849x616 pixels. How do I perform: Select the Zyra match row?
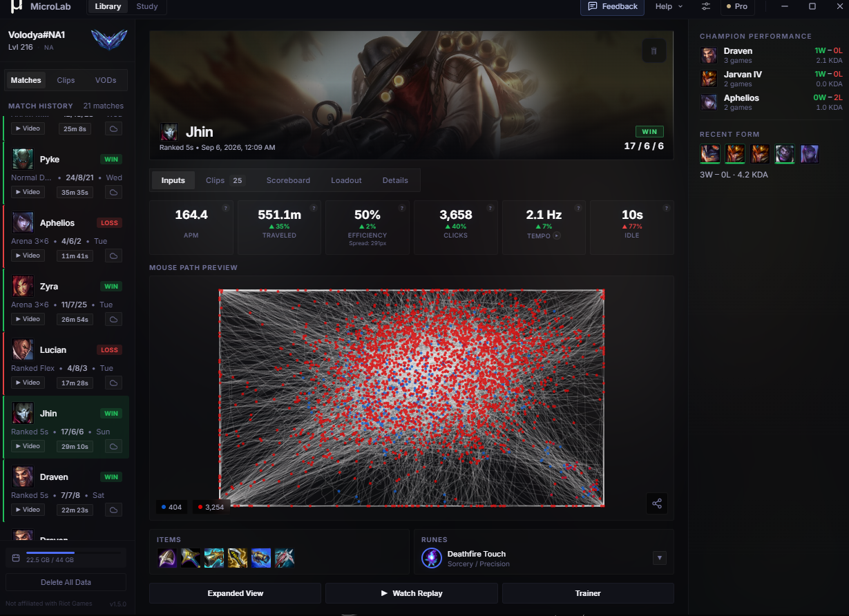coord(66,300)
